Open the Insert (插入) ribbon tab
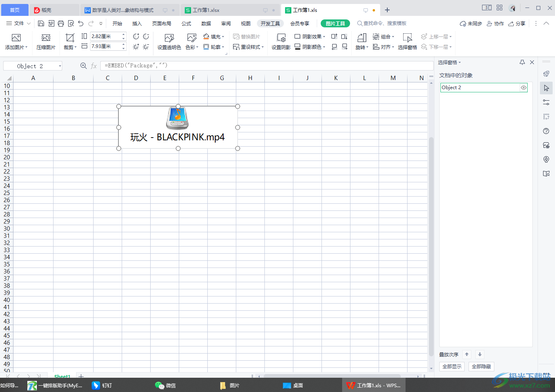555x392 pixels. pyautogui.click(x=137, y=23)
